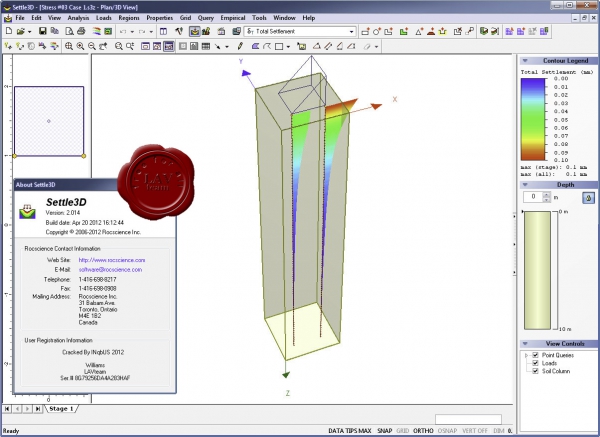Click the Copy icon in the toolbar
Screen dimensions: 600x437
point(55,31)
